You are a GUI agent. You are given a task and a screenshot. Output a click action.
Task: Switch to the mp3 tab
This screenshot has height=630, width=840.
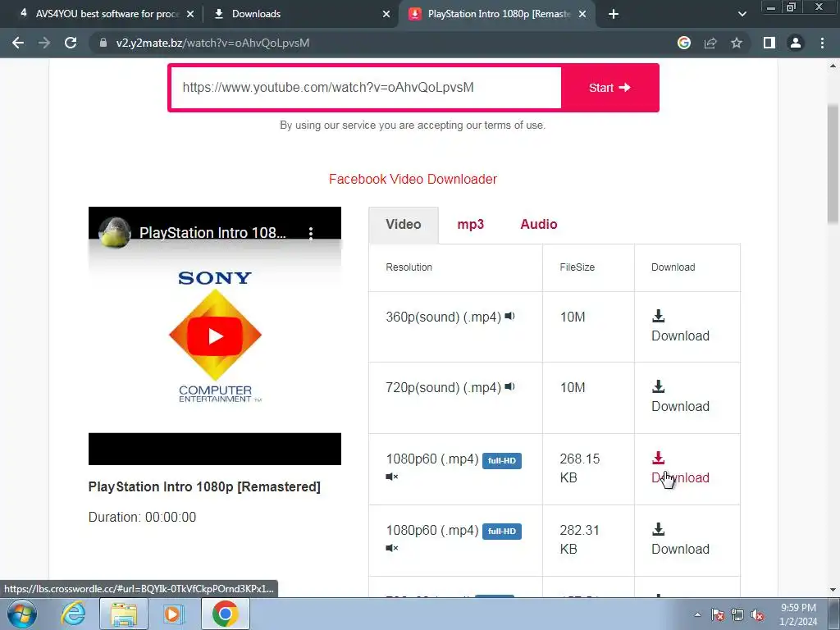pyautogui.click(x=470, y=225)
